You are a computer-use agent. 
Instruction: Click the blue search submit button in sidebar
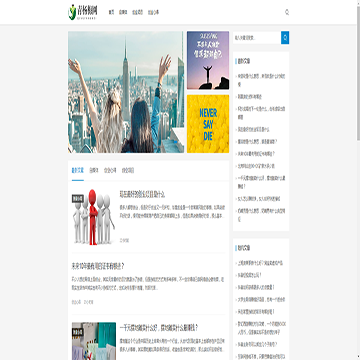point(285,38)
